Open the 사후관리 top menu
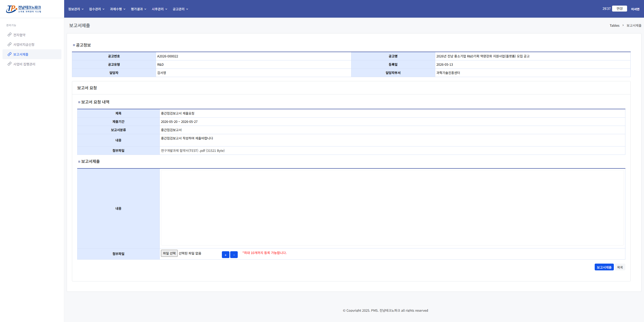Screen dimensions: 644x322 pos(159,9)
